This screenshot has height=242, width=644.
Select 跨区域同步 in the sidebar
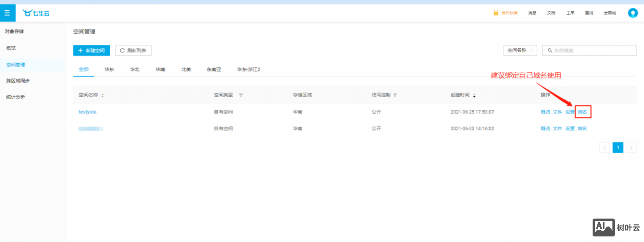18,81
